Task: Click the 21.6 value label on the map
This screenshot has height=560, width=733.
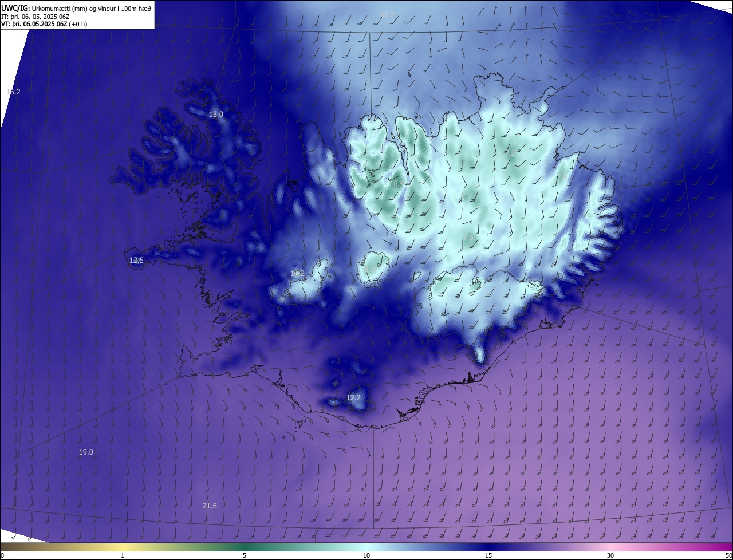Action: coord(210,506)
